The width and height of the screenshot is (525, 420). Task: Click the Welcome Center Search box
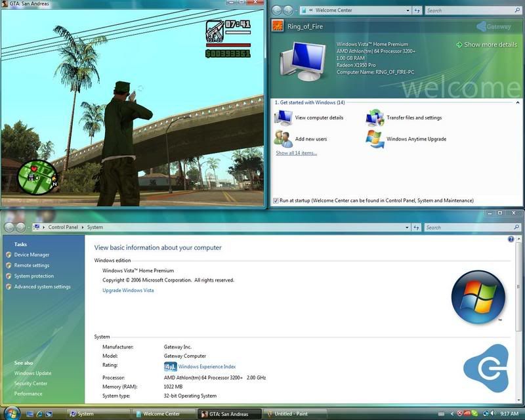click(473, 10)
